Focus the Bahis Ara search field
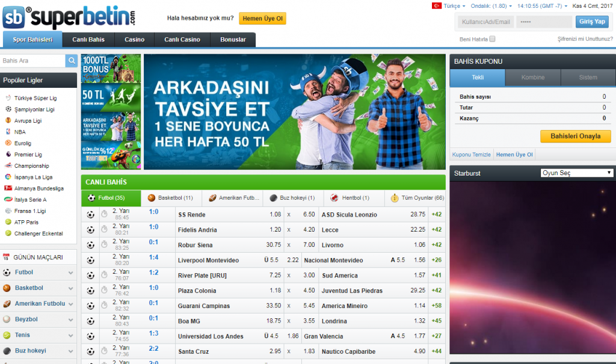 pyautogui.click(x=32, y=61)
